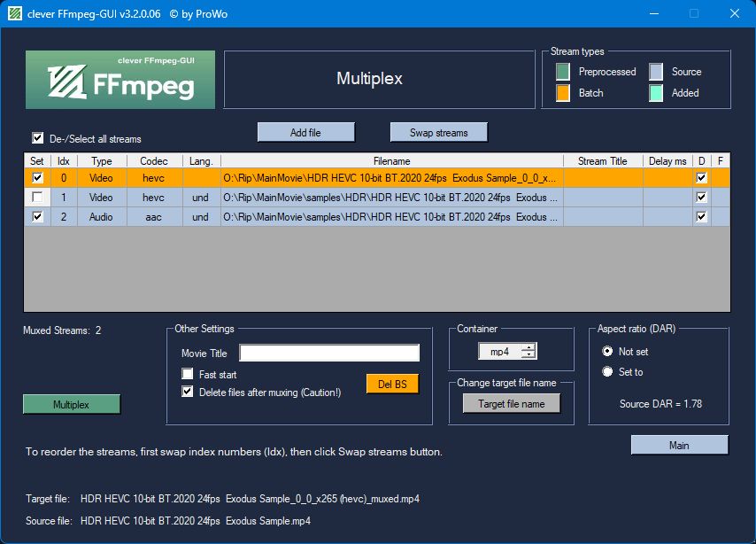Click the Source DAR = 1.78 text
The width and height of the screenshot is (756, 544).
(x=660, y=403)
